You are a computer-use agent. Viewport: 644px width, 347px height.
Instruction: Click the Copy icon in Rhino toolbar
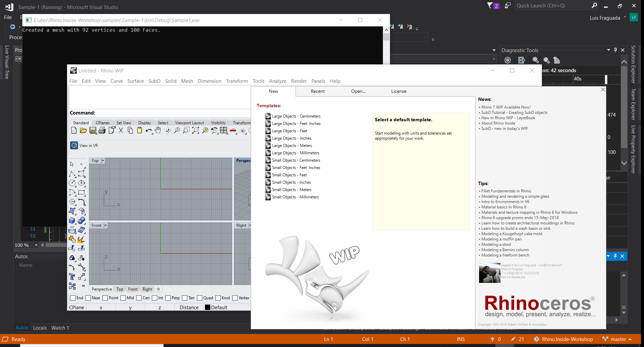(x=130, y=131)
